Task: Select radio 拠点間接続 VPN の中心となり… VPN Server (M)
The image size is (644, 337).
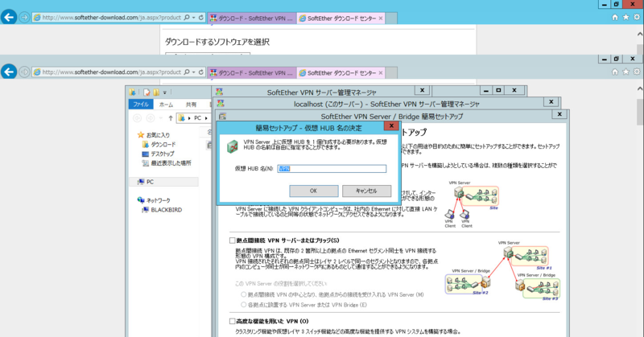Action: click(244, 294)
